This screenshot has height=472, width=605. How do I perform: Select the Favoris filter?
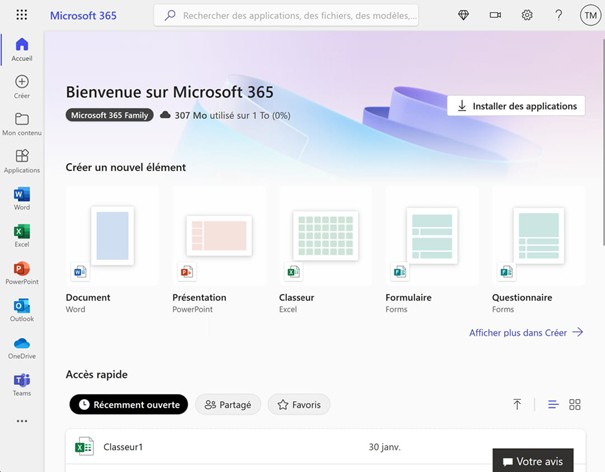click(x=299, y=404)
